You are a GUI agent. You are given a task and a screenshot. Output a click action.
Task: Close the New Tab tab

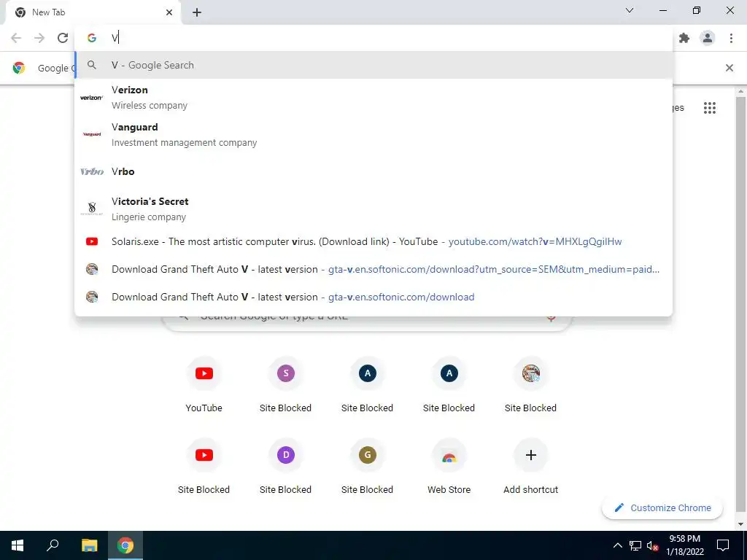pyautogui.click(x=169, y=12)
